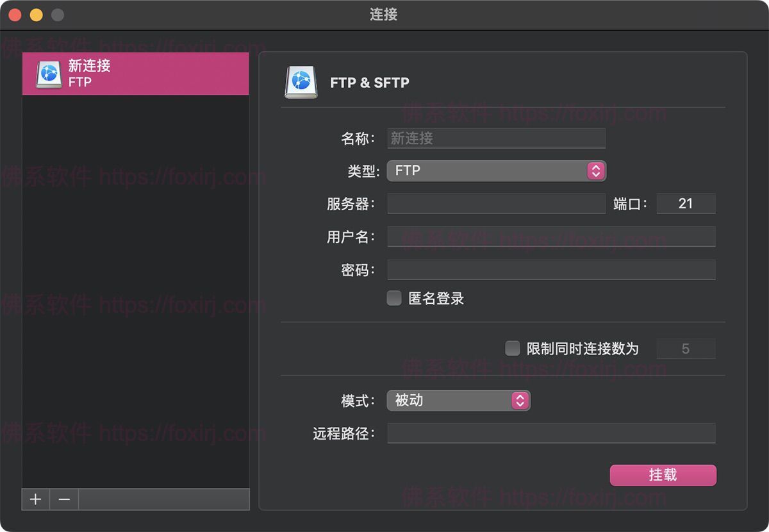Click the FTP drive icon in sidebar
The width and height of the screenshot is (769, 532).
[49, 74]
